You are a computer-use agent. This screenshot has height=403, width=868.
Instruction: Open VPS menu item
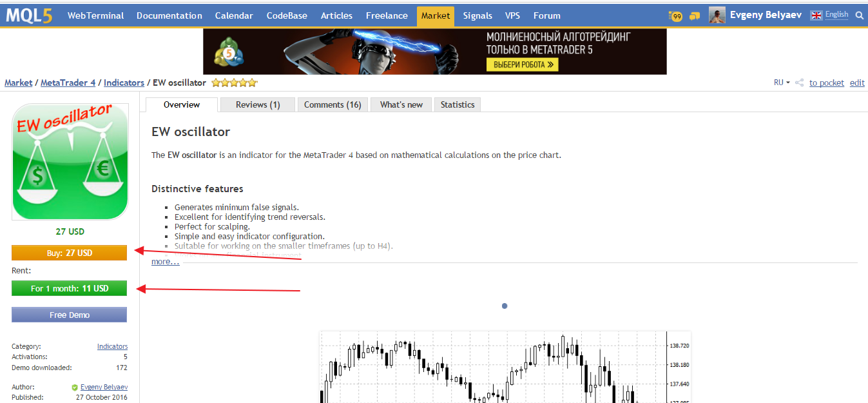[513, 15]
